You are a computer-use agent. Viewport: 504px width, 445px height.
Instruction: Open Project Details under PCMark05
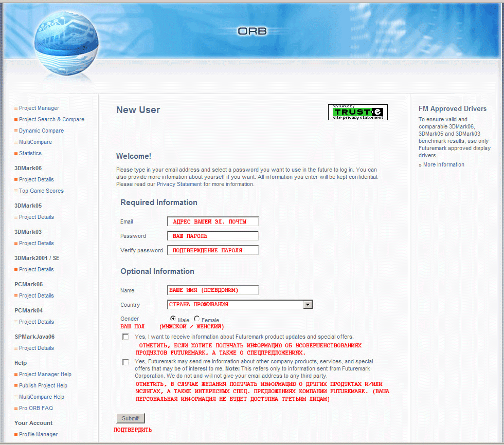click(37, 295)
